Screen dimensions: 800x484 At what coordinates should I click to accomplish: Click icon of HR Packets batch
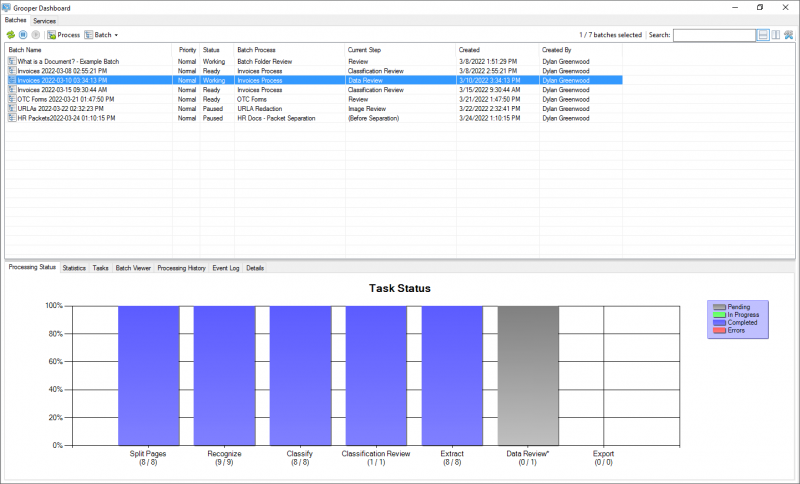coord(12,118)
